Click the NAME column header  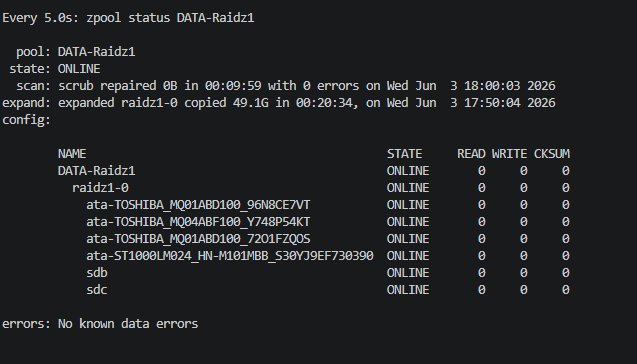tap(72, 154)
